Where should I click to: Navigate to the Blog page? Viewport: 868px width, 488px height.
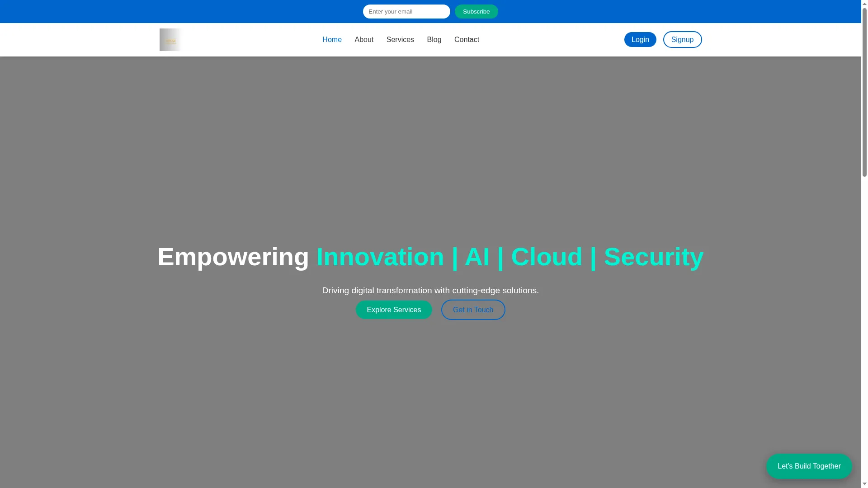click(434, 40)
